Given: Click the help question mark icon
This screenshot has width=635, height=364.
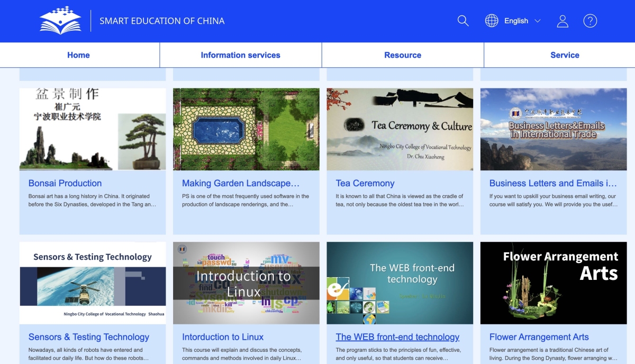Looking at the screenshot, I should point(590,21).
